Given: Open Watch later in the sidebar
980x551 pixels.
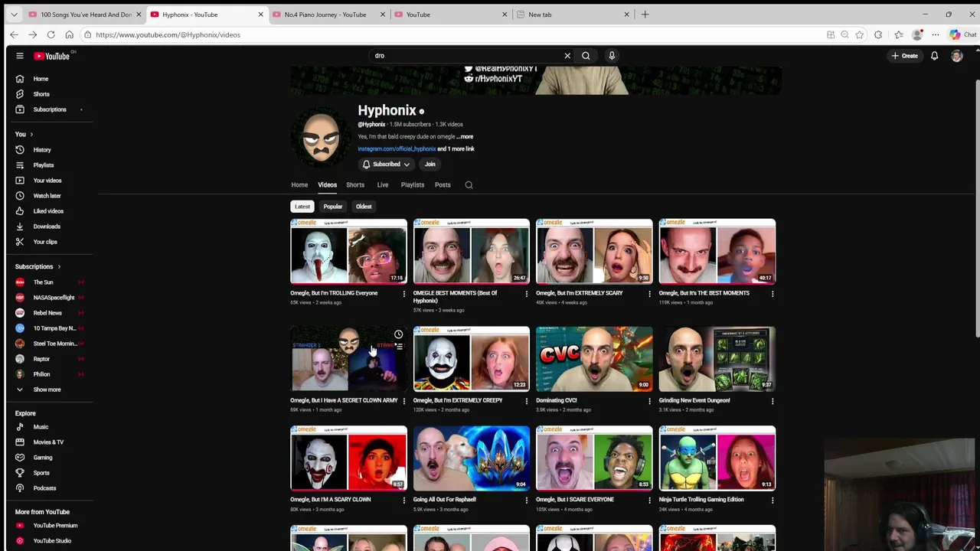Looking at the screenshot, I should click(47, 196).
